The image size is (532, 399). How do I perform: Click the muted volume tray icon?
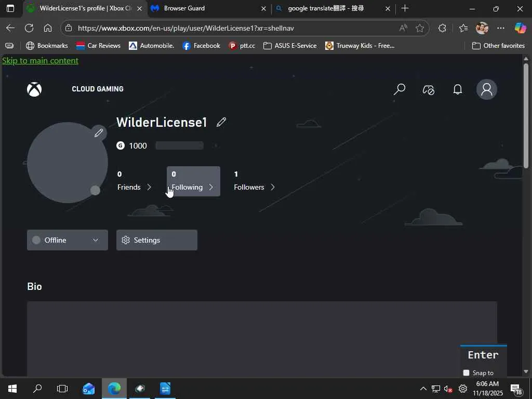coord(448,389)
